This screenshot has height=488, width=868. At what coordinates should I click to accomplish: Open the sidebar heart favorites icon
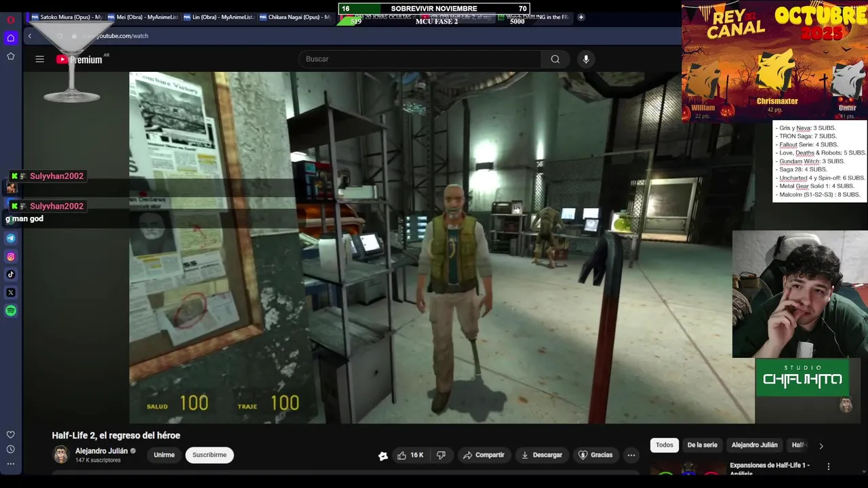tap(11, 435)
